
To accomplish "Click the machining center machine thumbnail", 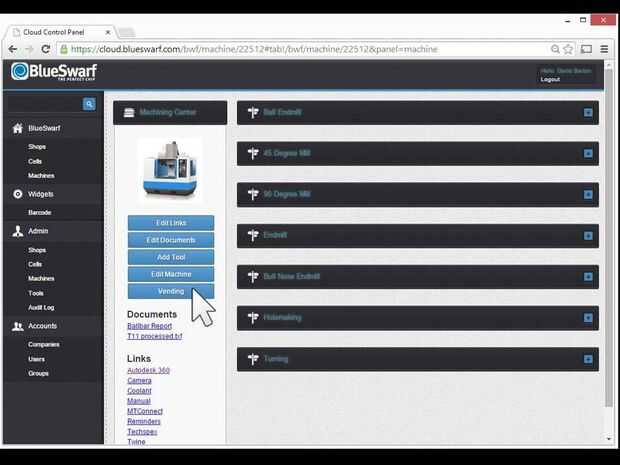I will coord(170,170).
